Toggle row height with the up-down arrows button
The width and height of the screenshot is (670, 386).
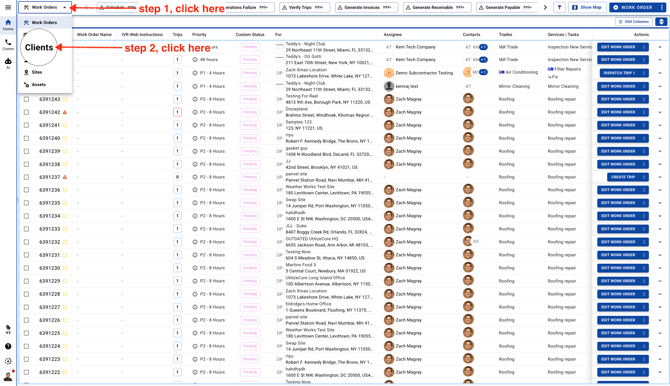pyautogui.click(x=661, y=21)
